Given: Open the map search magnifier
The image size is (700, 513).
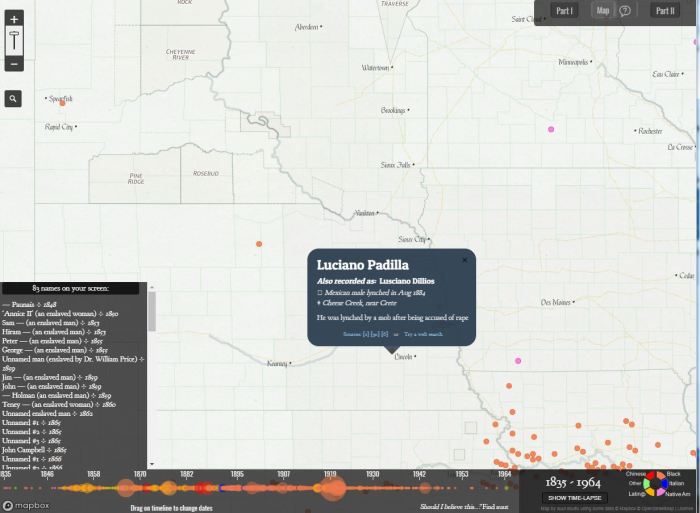Looking at the screenshot, I should pos(13,99).
